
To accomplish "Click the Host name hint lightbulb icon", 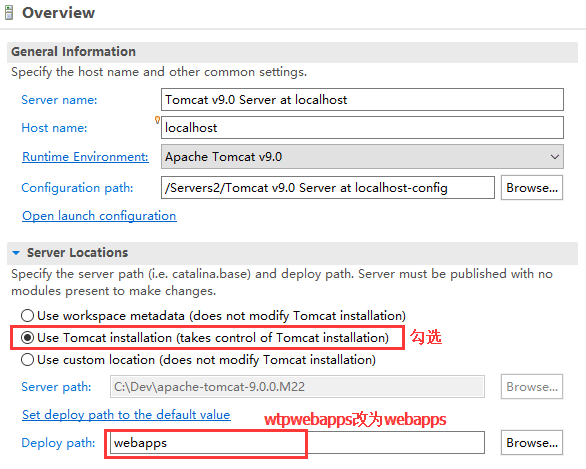I will tap(157, 120).
